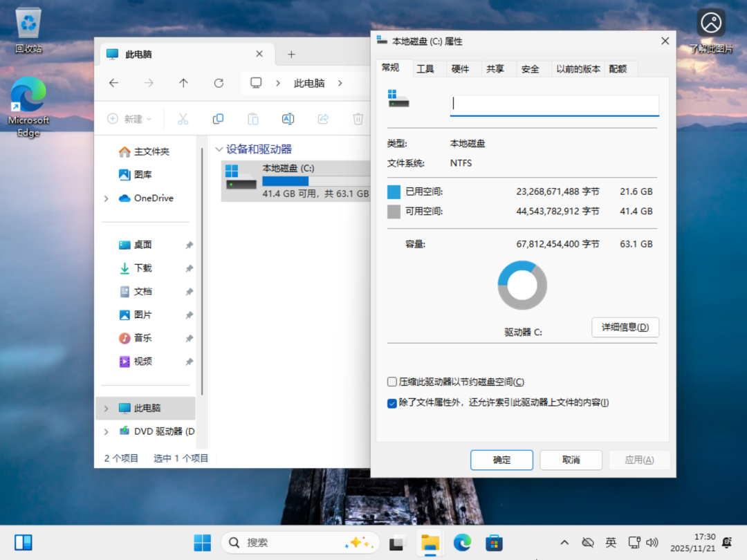The image size is (747, 560).
Task: Refresh the Explorer view
Action: pos(219,84)
